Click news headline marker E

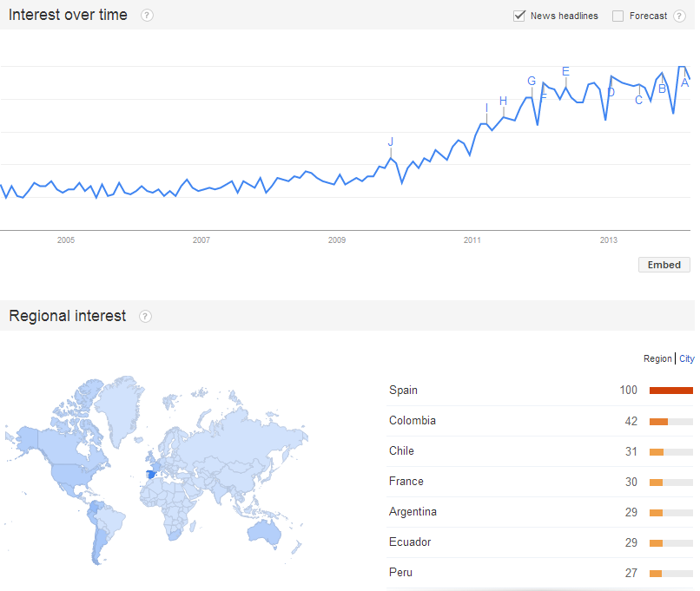pos(565,72)
